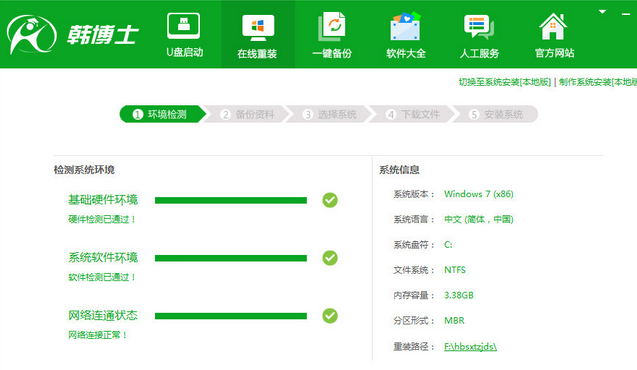
Task: Click the 系统软件环境 progress bar
Action: pos(231,258)
